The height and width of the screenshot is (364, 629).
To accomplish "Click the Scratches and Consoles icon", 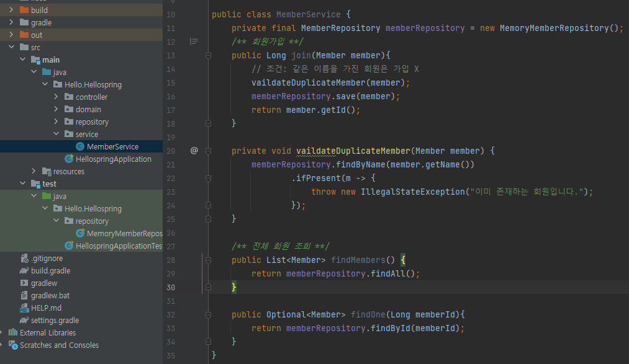I will [x=13, y=345].
